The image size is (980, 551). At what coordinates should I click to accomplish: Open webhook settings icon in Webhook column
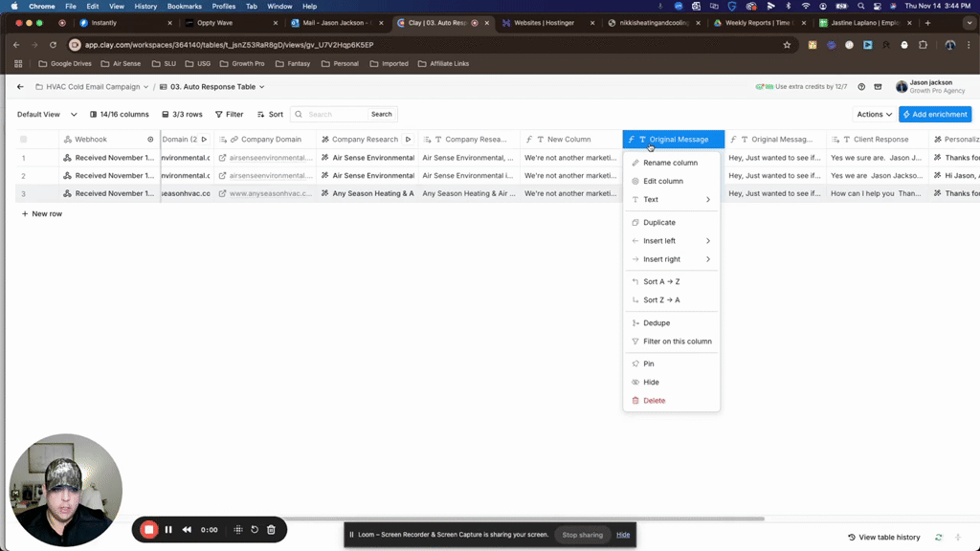[x=150, y=140]
